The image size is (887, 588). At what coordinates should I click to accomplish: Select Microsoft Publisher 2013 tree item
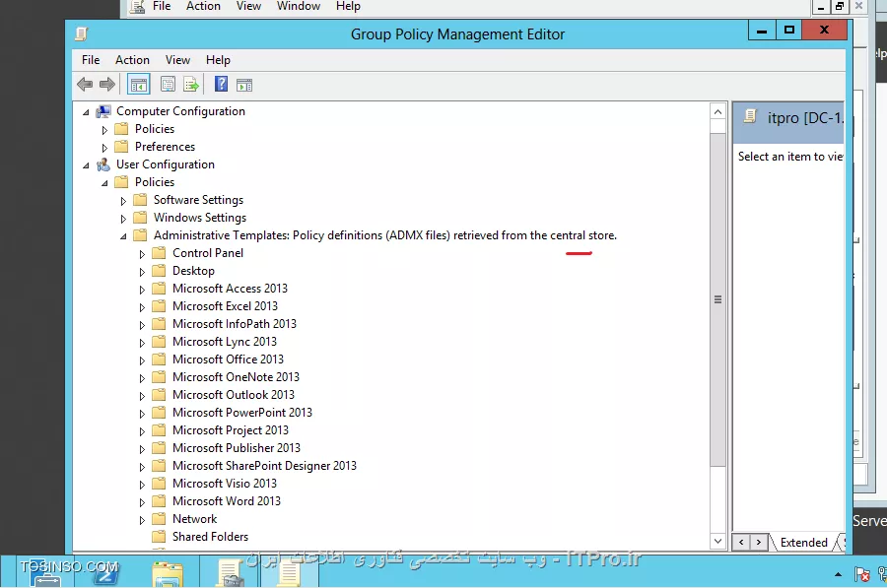click(x=237, y=448)
